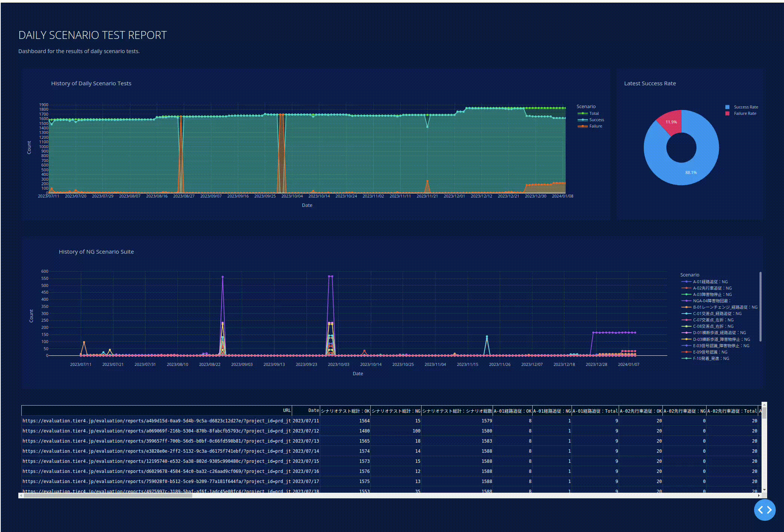Image resolution: width=784 pixels, height=532 pixels.
Task: Sort by the Date column header
Action: tap(313, 410)
